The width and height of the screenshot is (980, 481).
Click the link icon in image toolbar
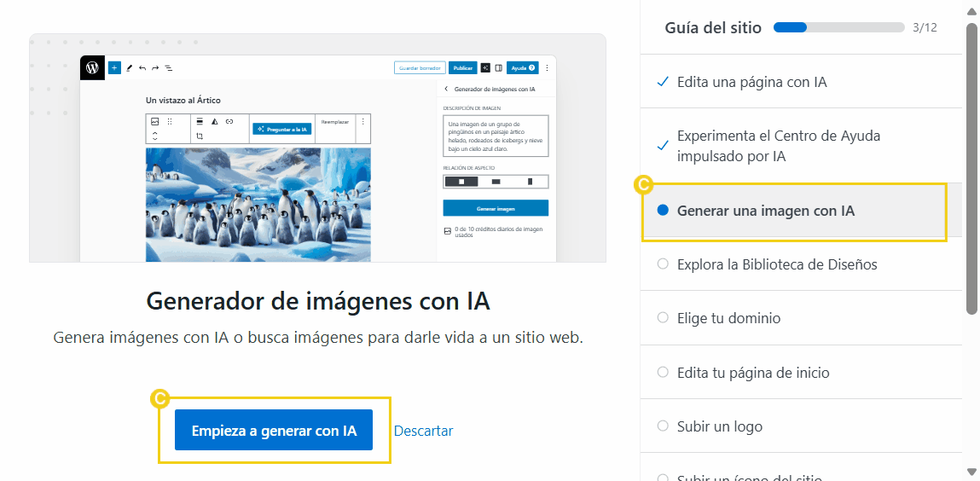click(229, 122)
